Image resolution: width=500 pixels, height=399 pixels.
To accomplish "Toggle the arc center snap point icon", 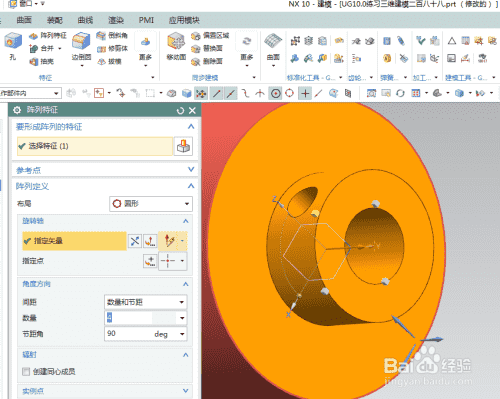I will pos(275,93).
